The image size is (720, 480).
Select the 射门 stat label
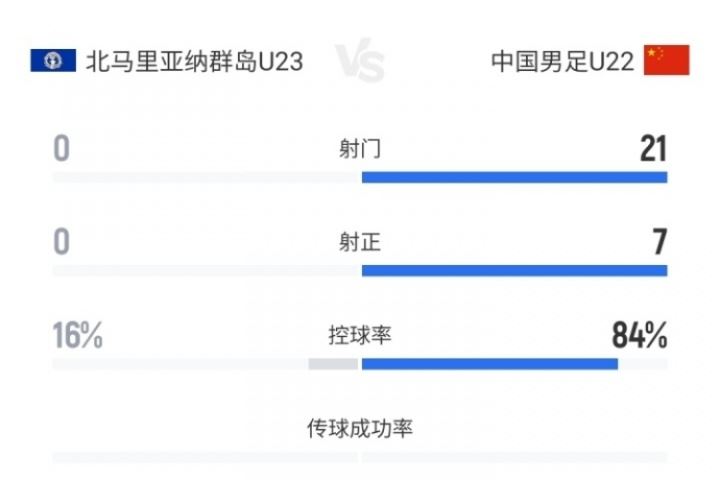coord(360,149)
